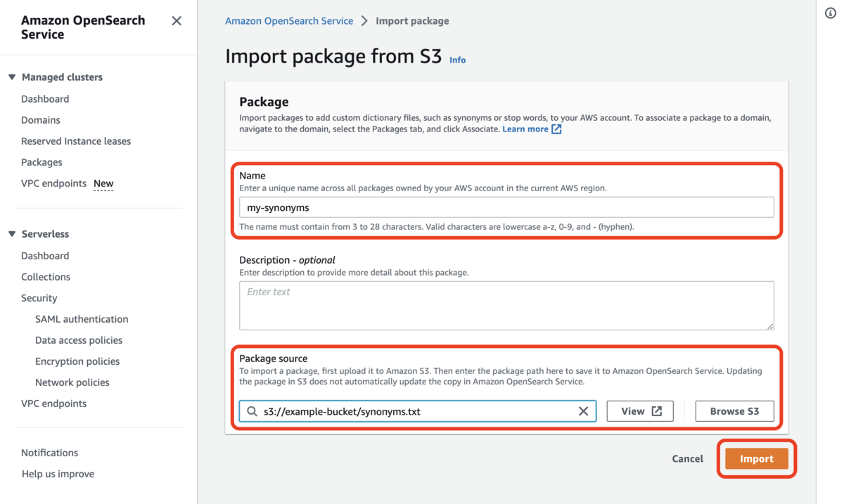
Task: Open Packages in the sidebar
Action: click(x=41, y=162)
